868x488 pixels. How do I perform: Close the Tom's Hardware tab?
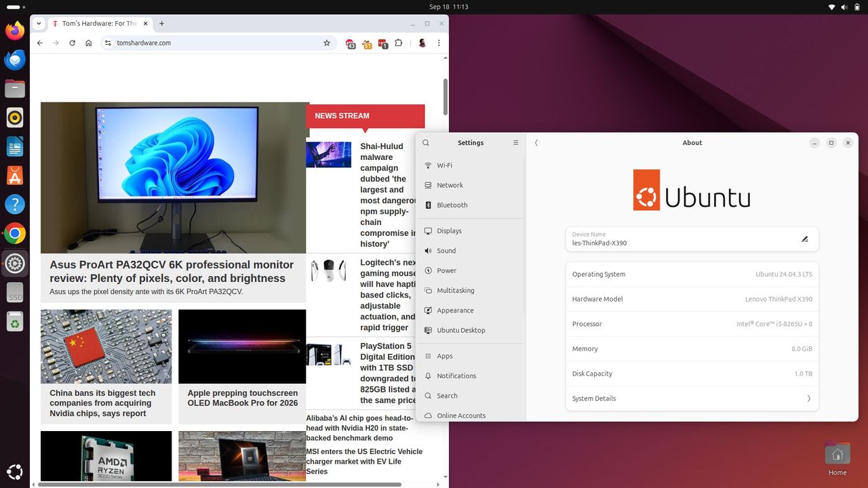coord(144,23)
